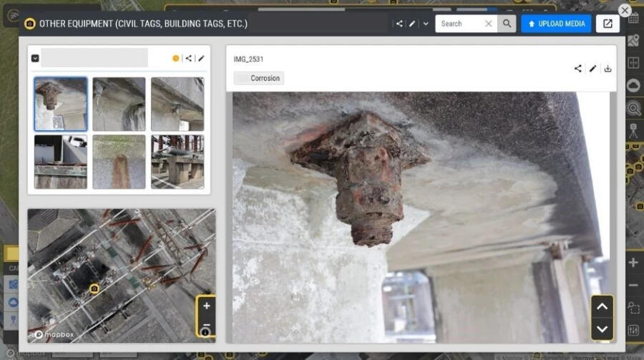
Task: Zoom in on the mini map
Action: click(x=206, y=306)
